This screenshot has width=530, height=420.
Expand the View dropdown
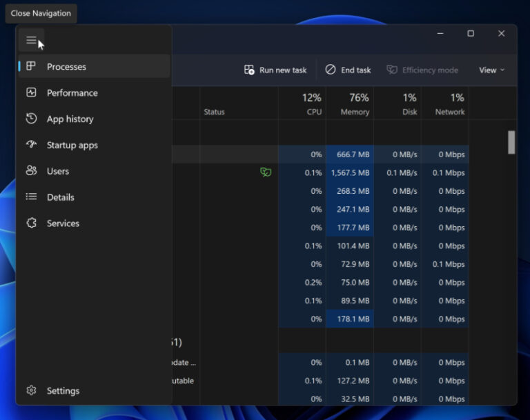coord(492,70)
